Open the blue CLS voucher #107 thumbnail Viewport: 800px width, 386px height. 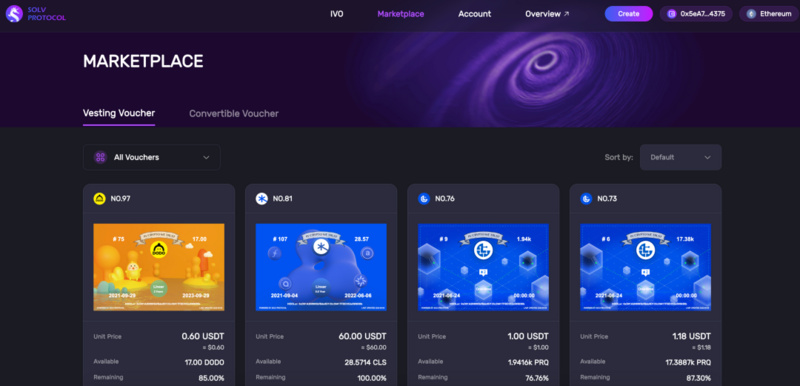coord(321,267)
